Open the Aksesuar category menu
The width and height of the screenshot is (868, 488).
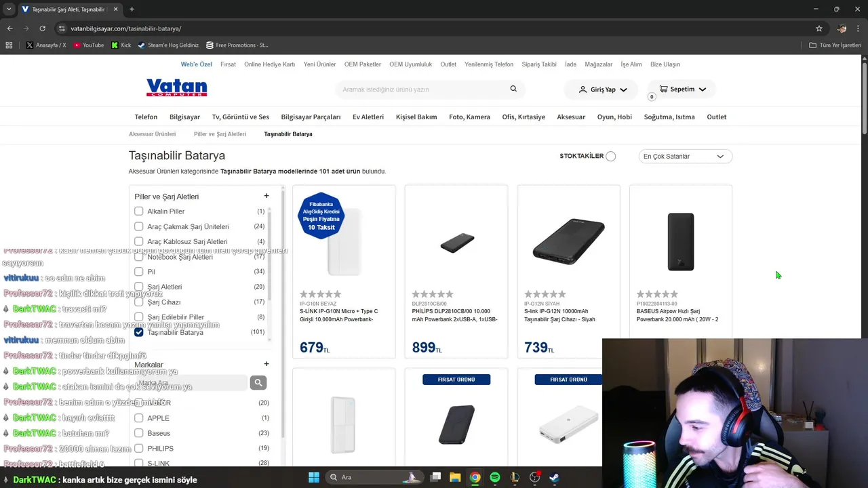coord(571,117)
